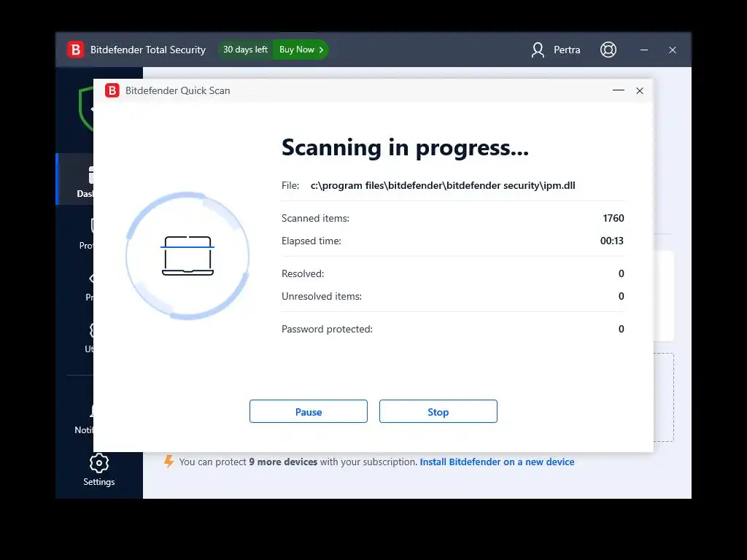Click the Bitdefender logo in main title bar
Viewport: 747px width, 560px height.
(x=75, y=50)
